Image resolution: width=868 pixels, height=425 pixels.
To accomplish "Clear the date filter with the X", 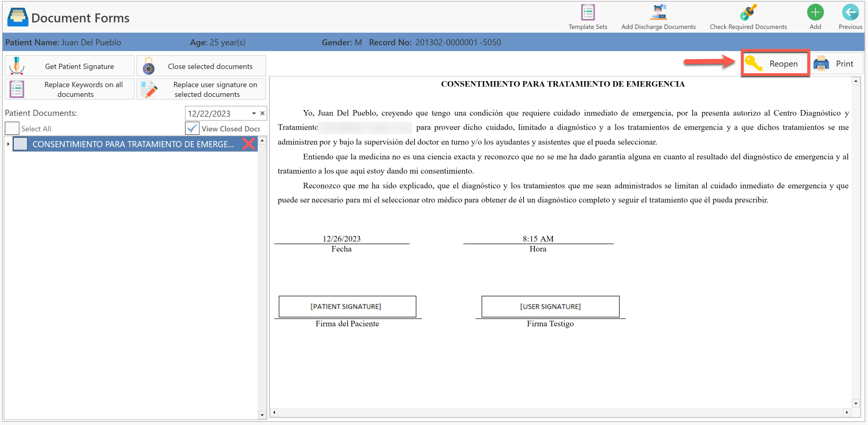I will pos(262,113).
